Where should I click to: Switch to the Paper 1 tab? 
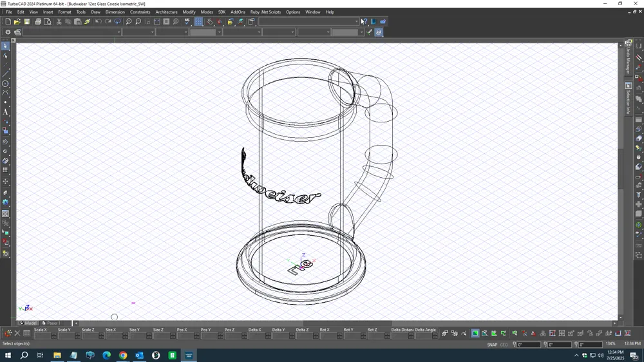tap(52, 323)
